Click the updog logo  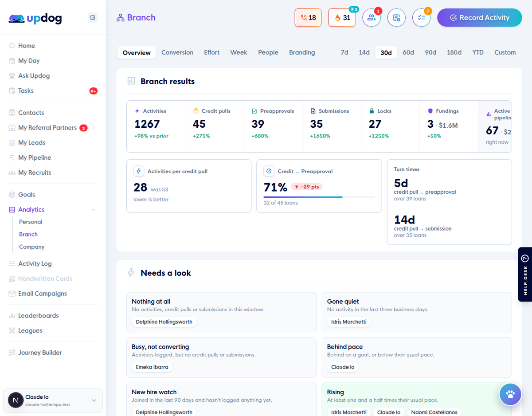point(35,19)
